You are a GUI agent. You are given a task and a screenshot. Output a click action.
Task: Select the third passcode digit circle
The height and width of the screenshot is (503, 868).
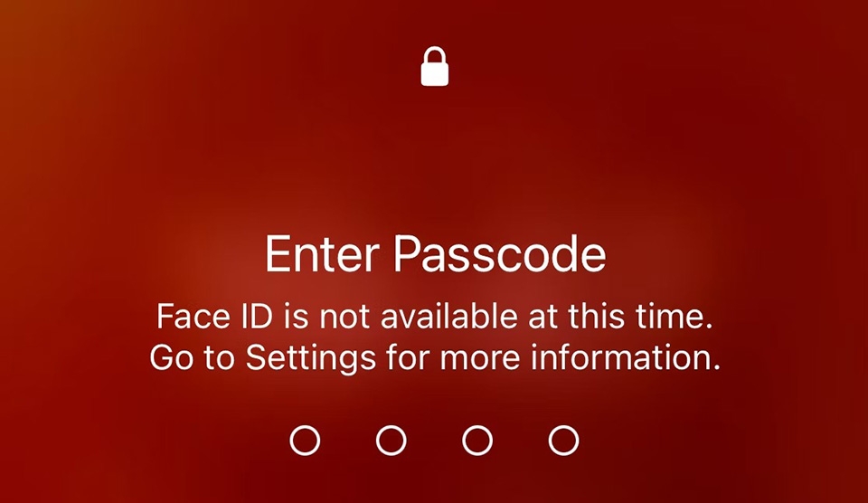point(477,441)
